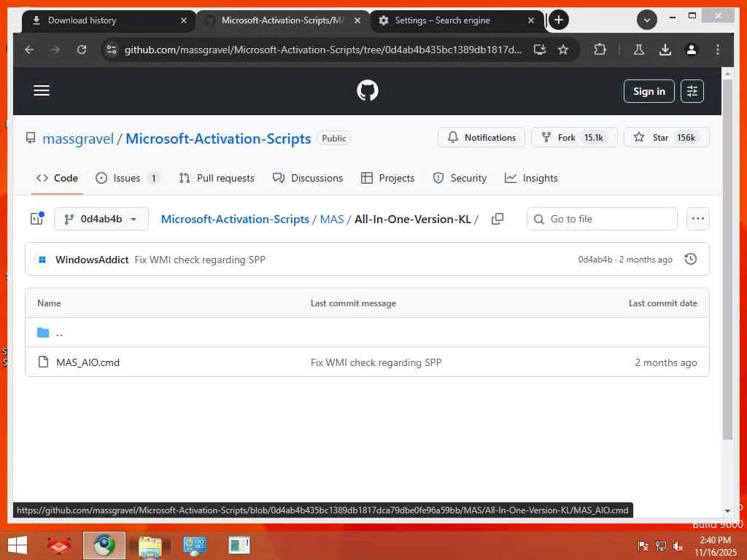Open MAS_AIO.cmd file
This screenshot has width=747, height=560.
(x=88, y=362)
